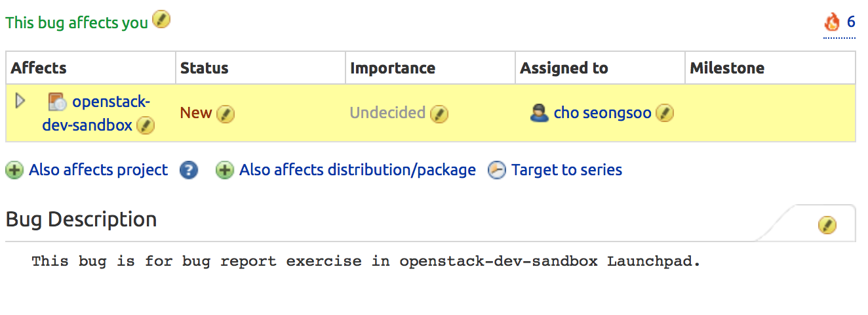
Task: Click the green plus beside Also affects project
Action: 14,171
